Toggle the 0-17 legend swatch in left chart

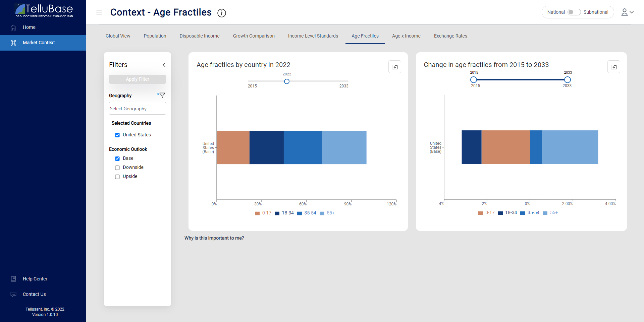point(257,213)
